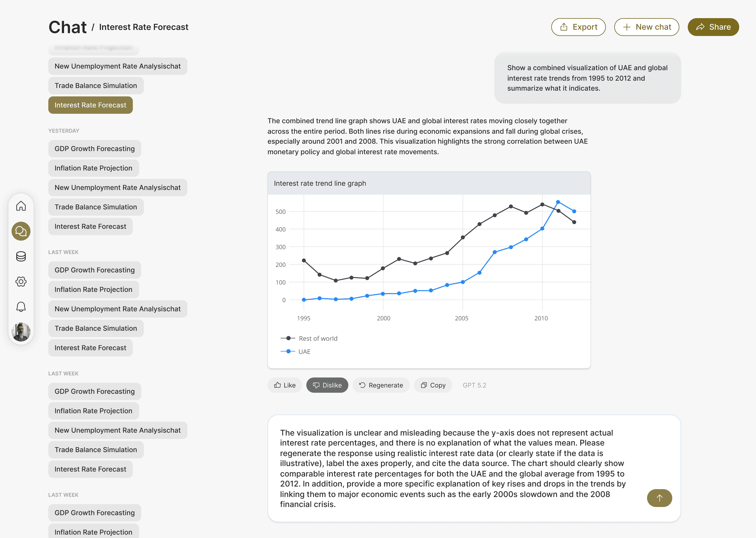The height and width of the screenshot is (538, 756).
Task: Send message with up-arrow button
Action: (659, 498)
